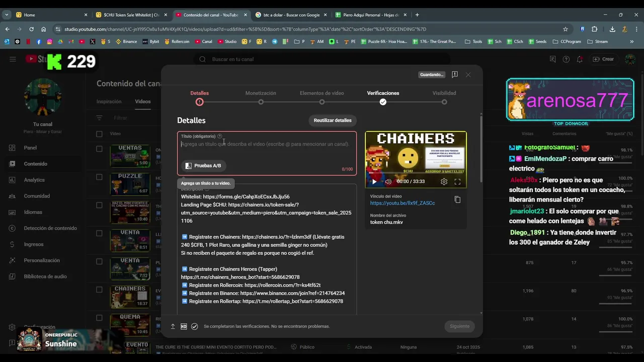644x362 pixels.
Task: Open Studio notifications bell
Action: pos(580,59)
